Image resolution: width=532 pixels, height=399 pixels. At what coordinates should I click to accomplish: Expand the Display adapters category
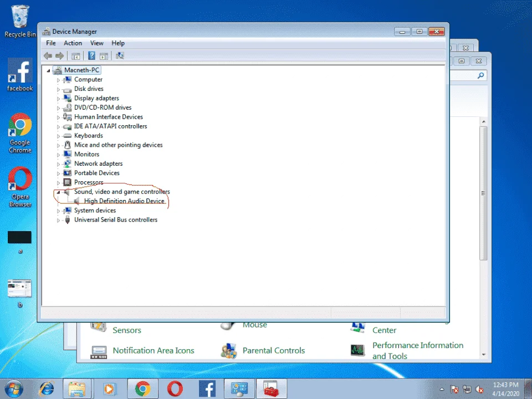click(58, 99)
